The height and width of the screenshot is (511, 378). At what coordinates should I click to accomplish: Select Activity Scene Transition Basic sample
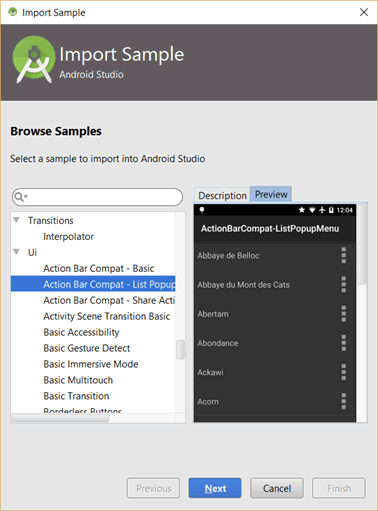(x=107, y=316)
